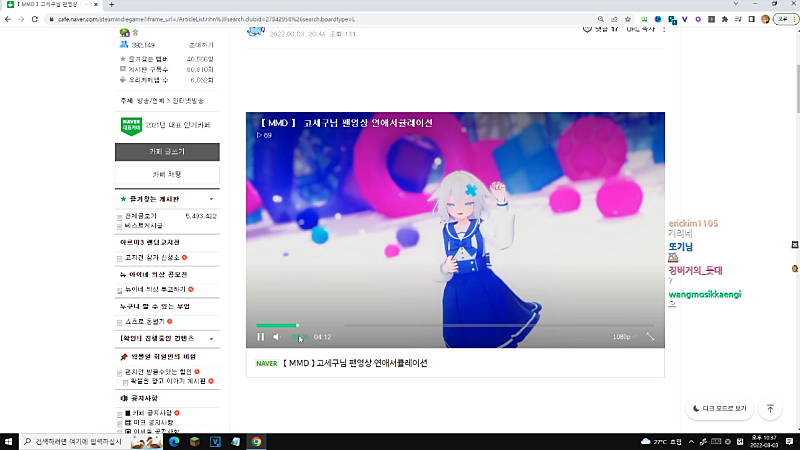Open the 카페 채팅 button

167,174
